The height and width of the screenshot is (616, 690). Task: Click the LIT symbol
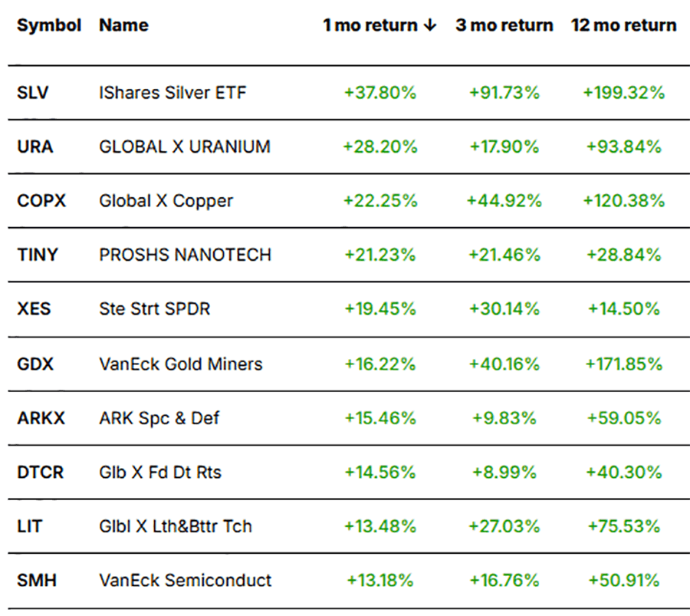point(30,526)
